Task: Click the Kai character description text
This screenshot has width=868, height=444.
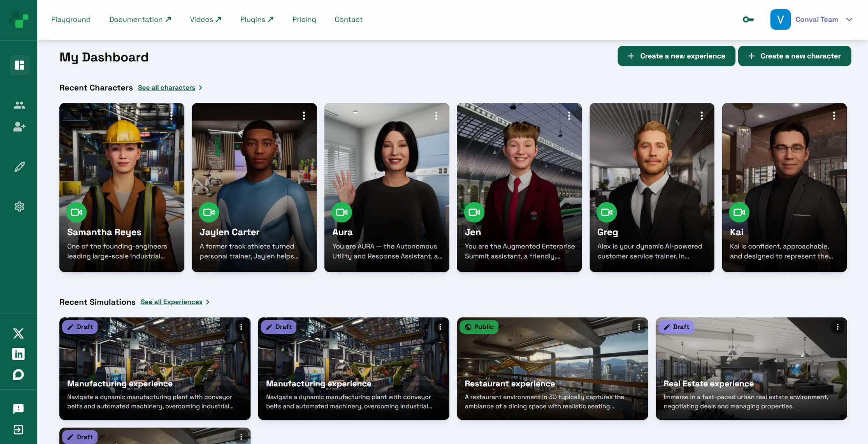Action: point(781,251)
